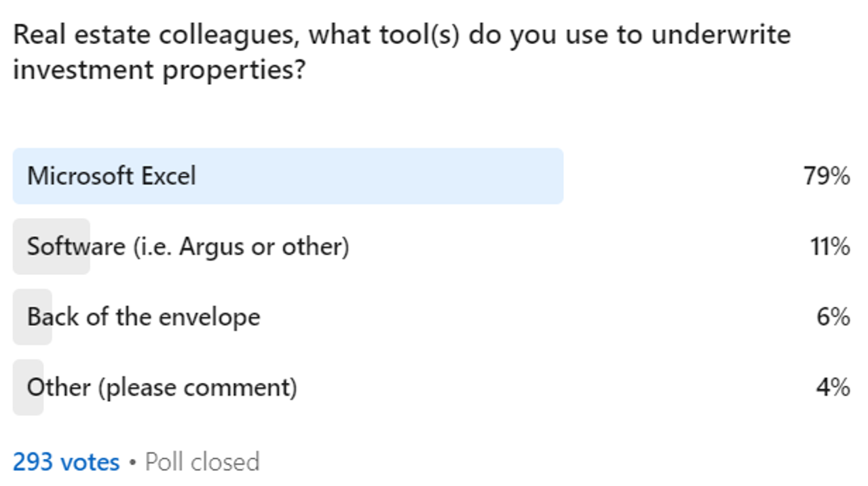Select the Back of the envelope label
868x486 pixels.
tap(143, 317)
